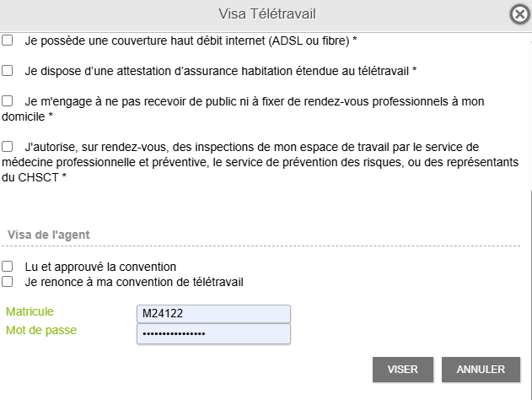The height and width of the screenshot is (400, 532).
Task: Click the 'Visa de l'agent' section heading
Action: click(49, 235)
